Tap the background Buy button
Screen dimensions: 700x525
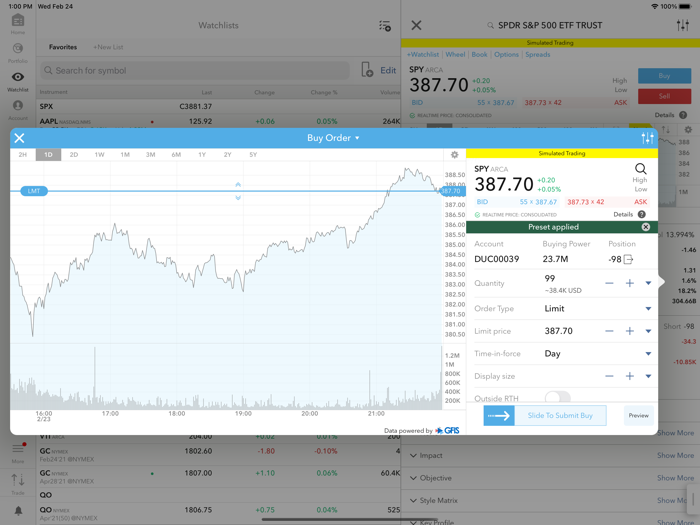pos(664,76)
